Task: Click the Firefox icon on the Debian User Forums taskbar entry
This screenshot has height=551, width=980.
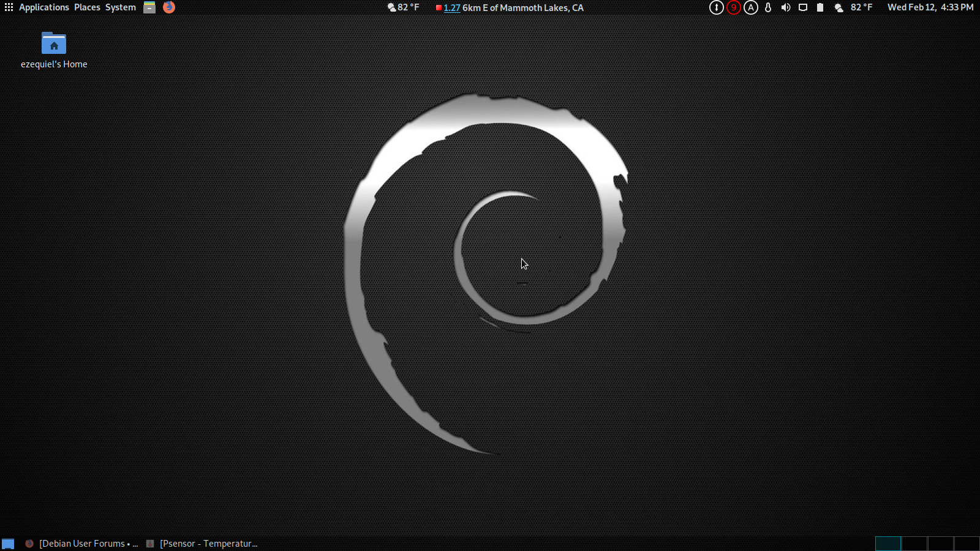Action: pyautogui.click(x=29, y=544)
